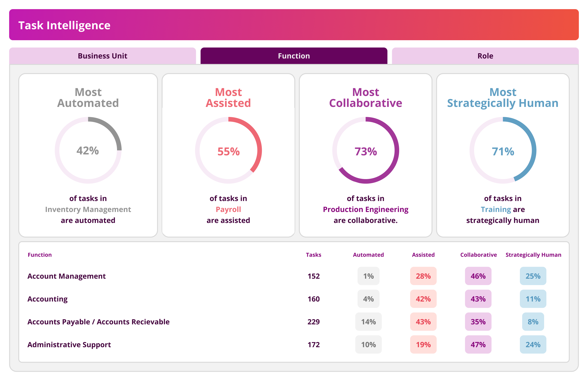
Task: Click Administrative Support's 10% automated badge
Action: (x=368, y=345)
